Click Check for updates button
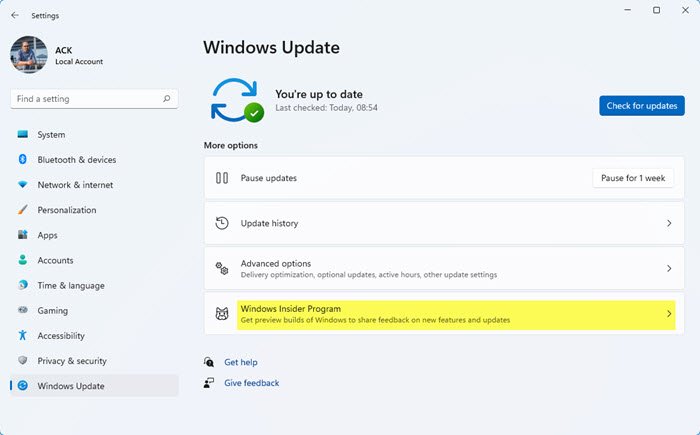This screenshot has width=700, height=435. (x=642, y=106)
